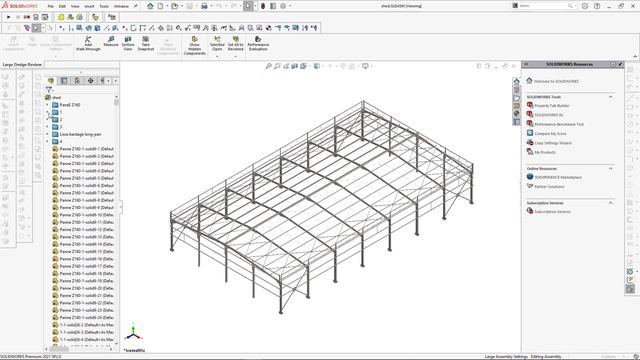Click the macro Play button

point(8,17)
